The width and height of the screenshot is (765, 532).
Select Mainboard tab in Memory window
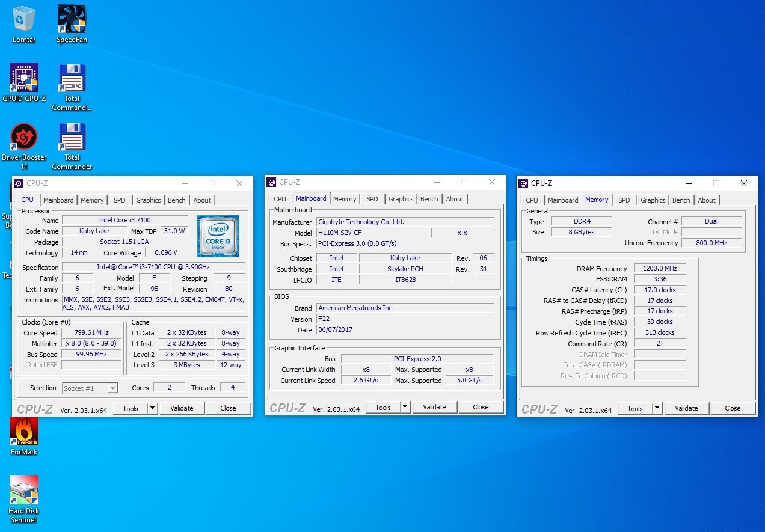[x=563, y=200]
